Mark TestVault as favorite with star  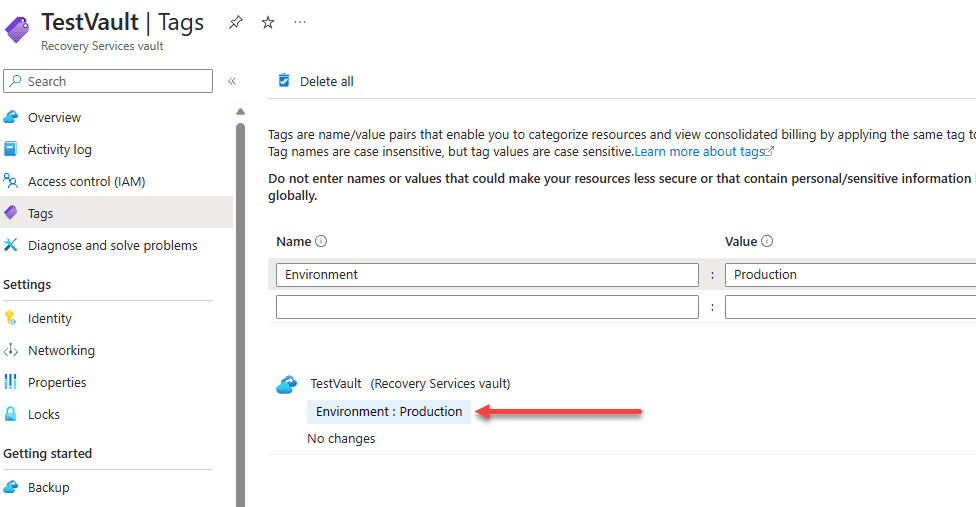tap(268, 22)
